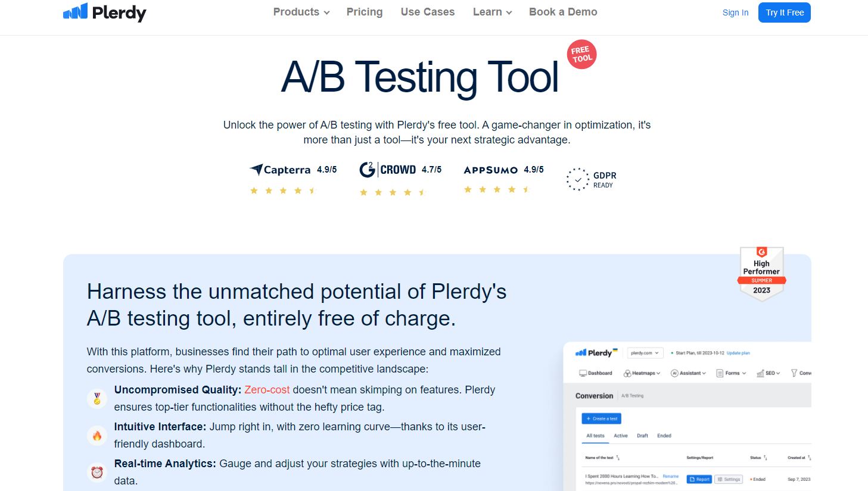The image size is (868, 491).
Task: Select Book a Demo in the header
Action: [563, 12]
